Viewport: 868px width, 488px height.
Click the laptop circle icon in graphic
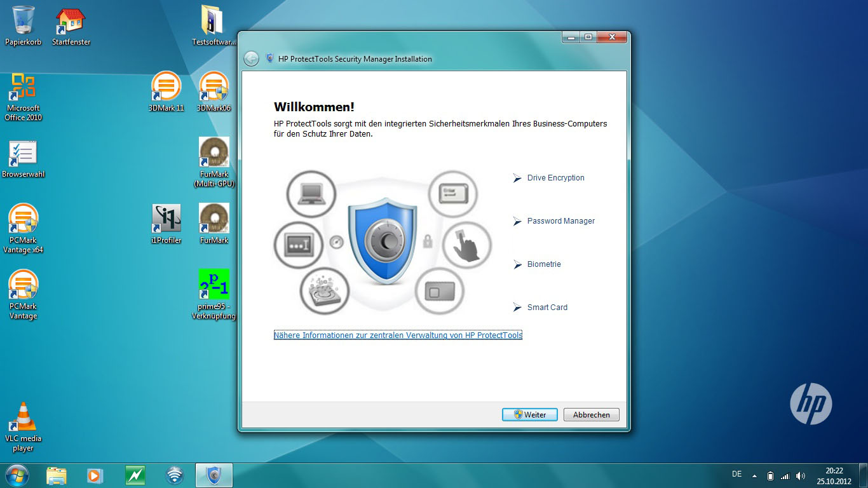click(311, 193)
